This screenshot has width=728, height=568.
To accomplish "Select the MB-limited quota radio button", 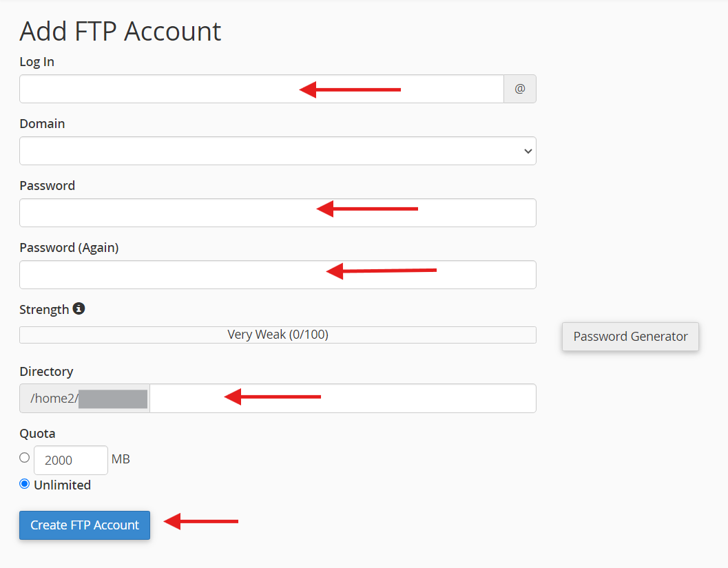I will (25, 458).
